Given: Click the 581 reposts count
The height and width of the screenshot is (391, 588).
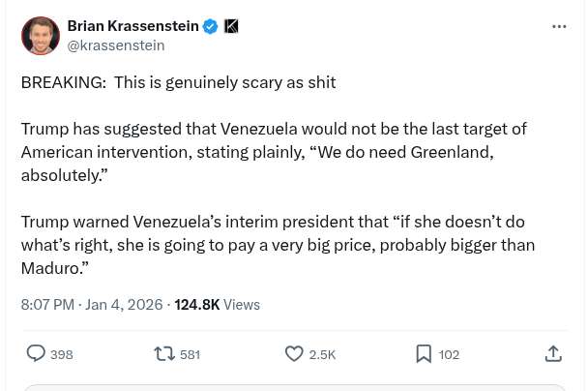Looking at the screenshot, I should (x=190, y=355).
